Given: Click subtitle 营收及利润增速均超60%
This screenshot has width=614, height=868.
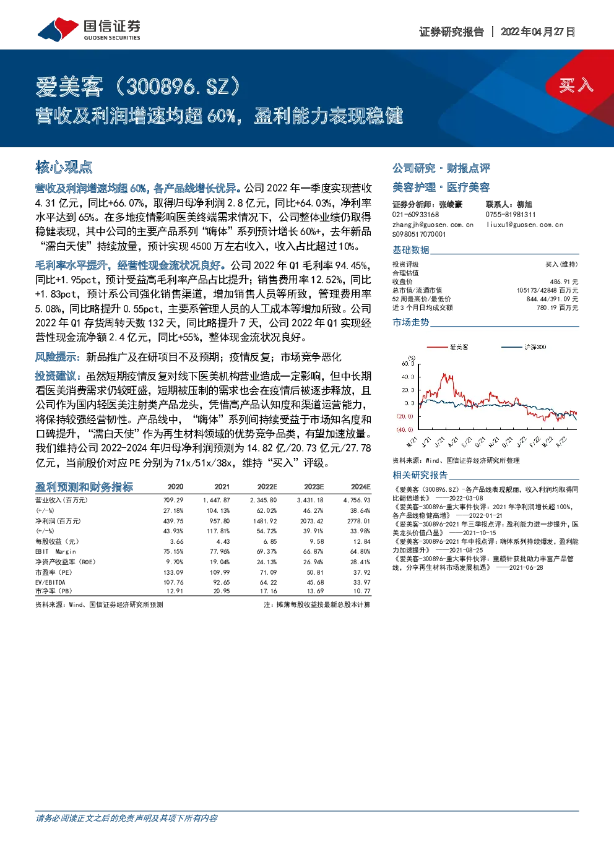Looking at the screenshot, I should [x=136, y=116].
